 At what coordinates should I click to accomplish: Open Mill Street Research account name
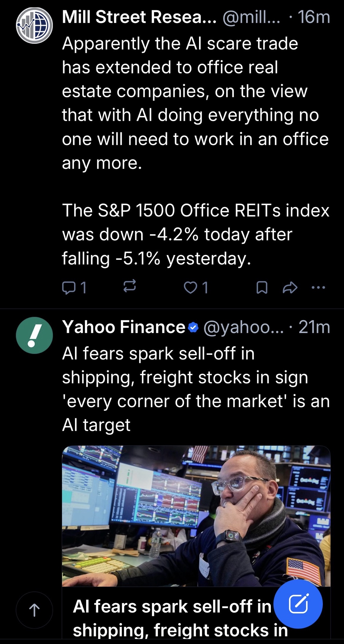click(139, 17)
